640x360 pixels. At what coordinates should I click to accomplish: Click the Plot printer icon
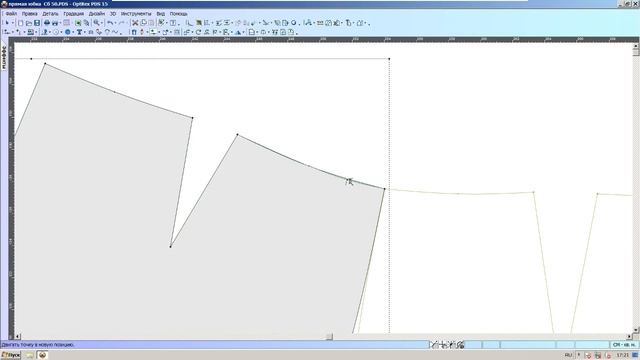coord(55,23)
